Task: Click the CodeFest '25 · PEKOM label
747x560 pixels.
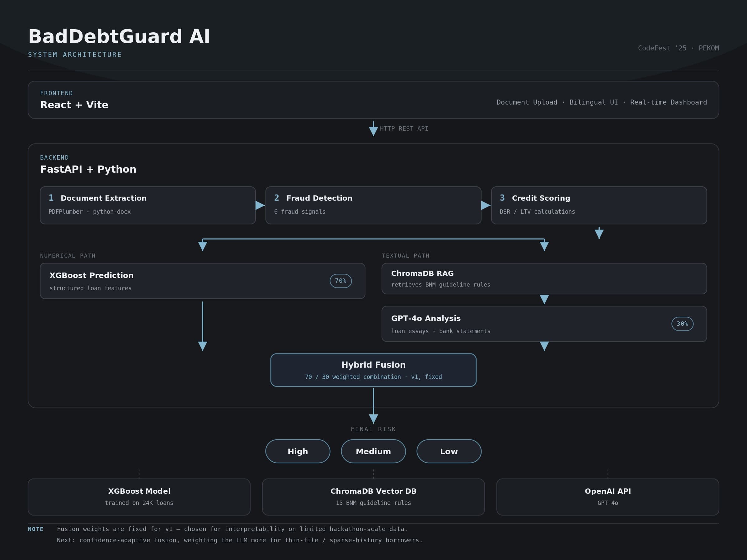Action: point(678,48)
